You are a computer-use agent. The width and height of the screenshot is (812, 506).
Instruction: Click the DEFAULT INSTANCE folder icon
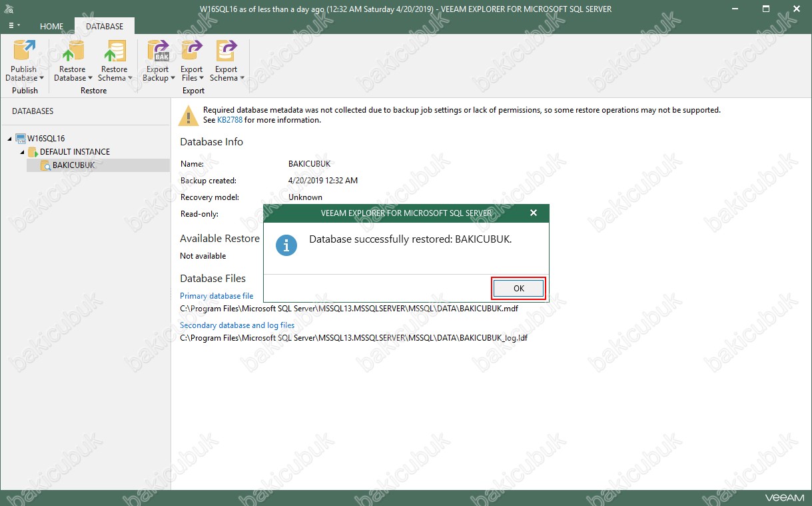coord(33,152)
